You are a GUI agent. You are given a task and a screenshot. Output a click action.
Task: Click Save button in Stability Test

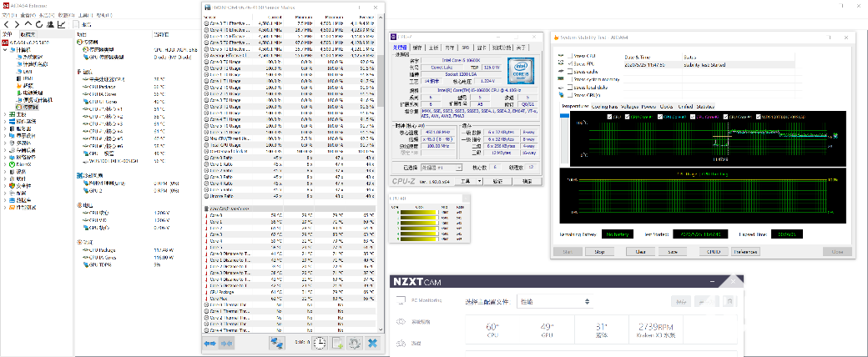click(673, 252)
